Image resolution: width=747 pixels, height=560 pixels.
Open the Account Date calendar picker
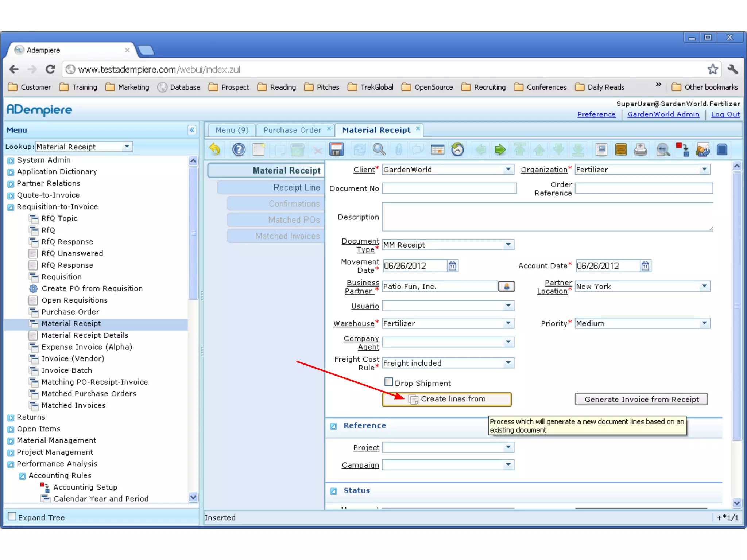645,266
